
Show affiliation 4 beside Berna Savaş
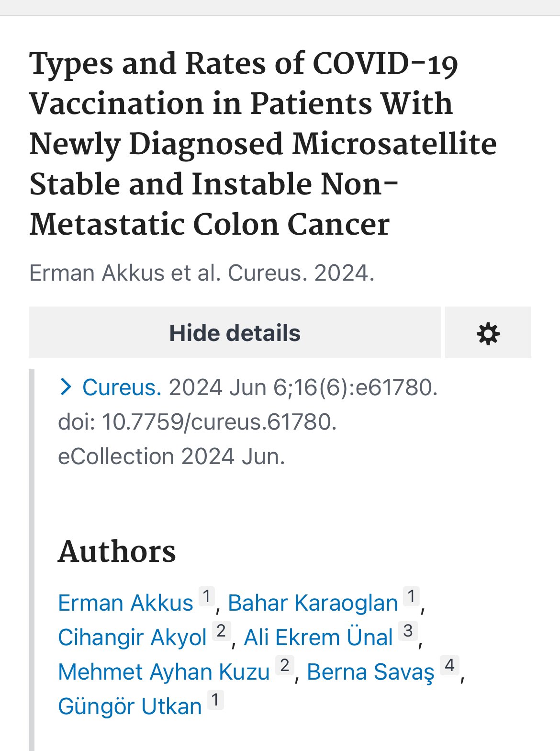(x=449, y=666)
